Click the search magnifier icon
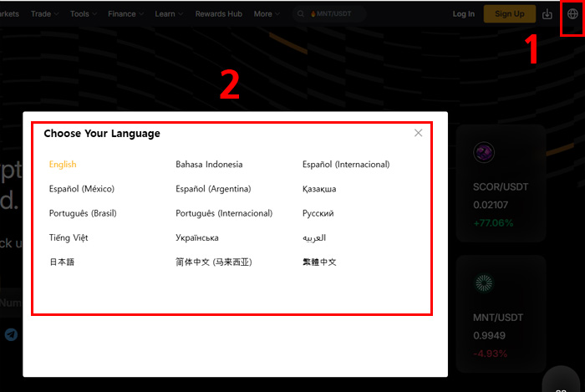Image resolution: width=585 pixels, height=392 pixels. pos(300,14)
